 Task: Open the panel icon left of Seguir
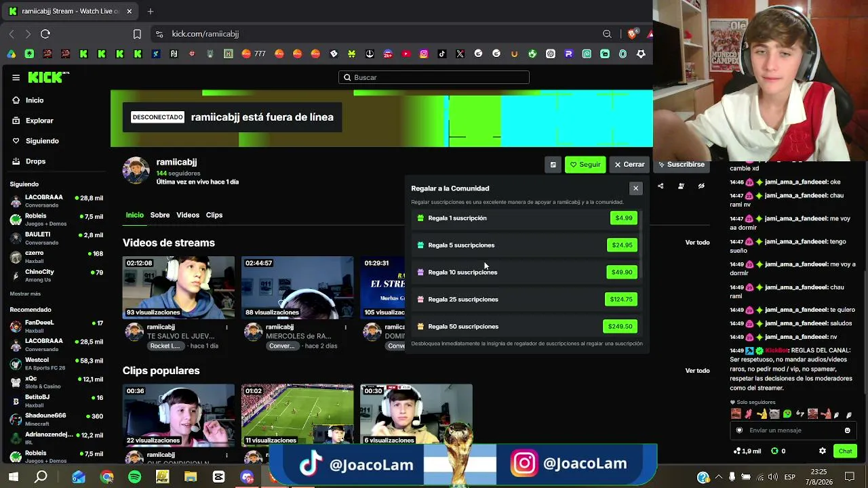553,165
